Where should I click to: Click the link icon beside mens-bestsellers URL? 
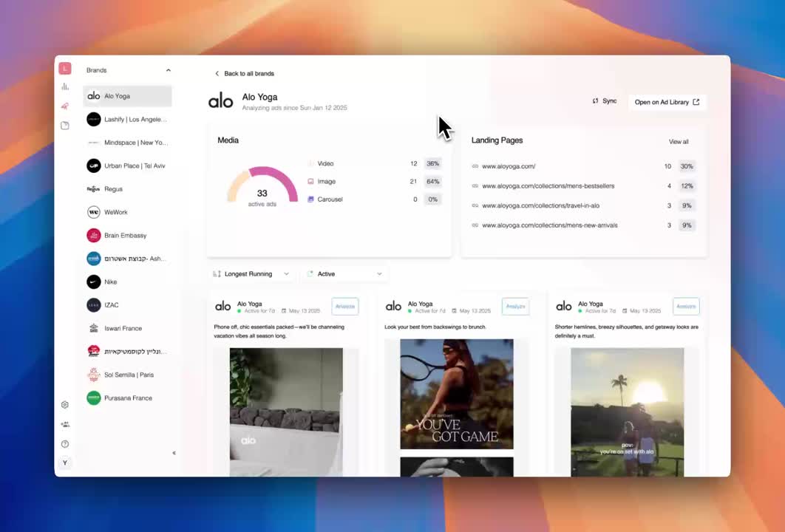pos(475,185)
